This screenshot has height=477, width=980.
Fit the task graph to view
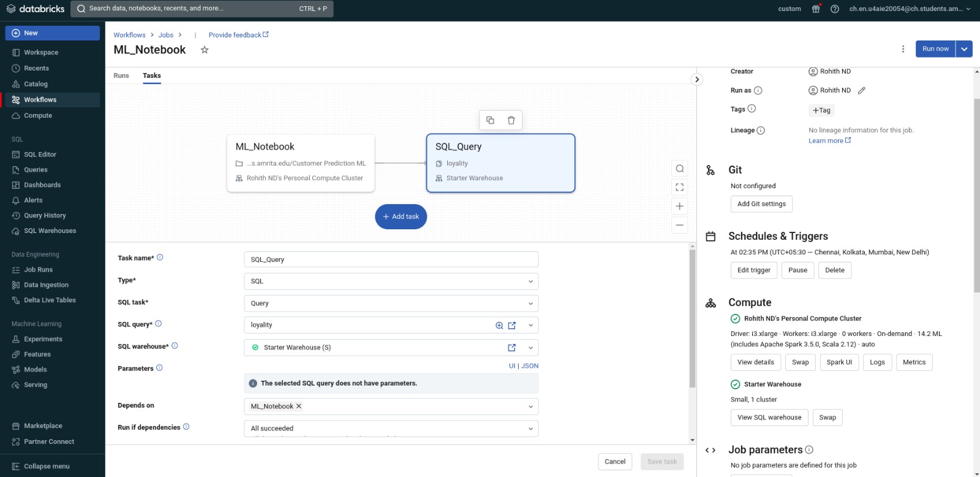679,187
